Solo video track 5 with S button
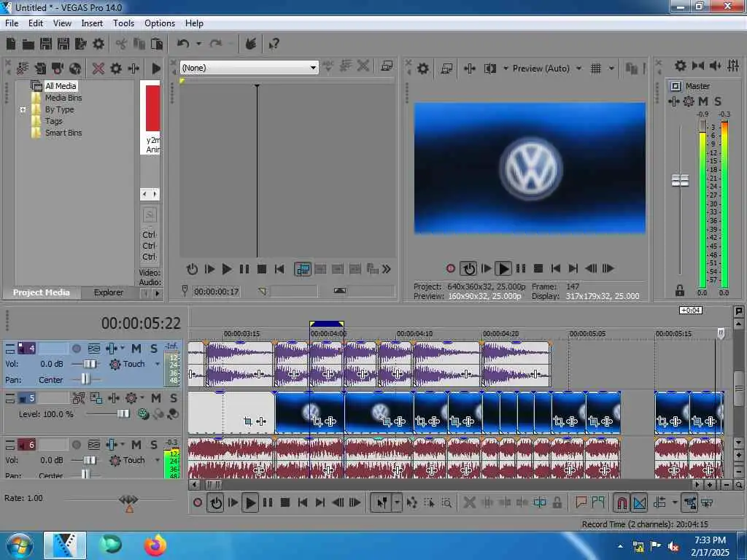The height and width of the screenshot is (560, 747). point(174,397)
